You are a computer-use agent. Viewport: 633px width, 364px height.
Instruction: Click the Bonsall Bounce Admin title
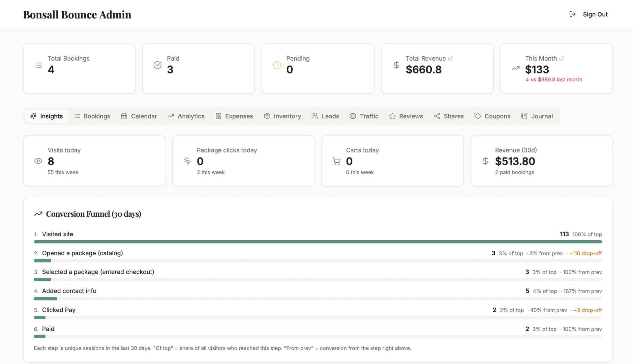click(x=77, y=14)
